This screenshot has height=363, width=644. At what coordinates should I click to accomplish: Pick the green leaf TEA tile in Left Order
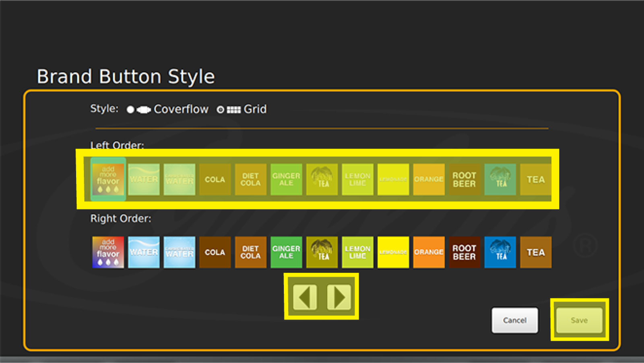500,179
